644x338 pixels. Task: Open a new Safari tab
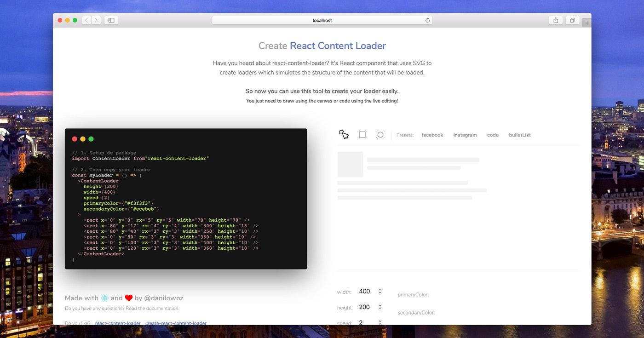pos(587,23)
